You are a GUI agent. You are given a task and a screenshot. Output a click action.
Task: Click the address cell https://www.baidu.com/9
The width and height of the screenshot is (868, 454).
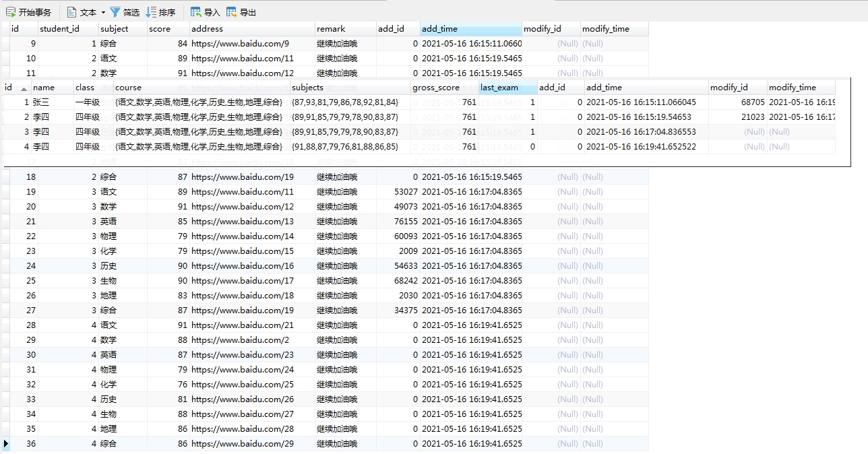[253, 44]
